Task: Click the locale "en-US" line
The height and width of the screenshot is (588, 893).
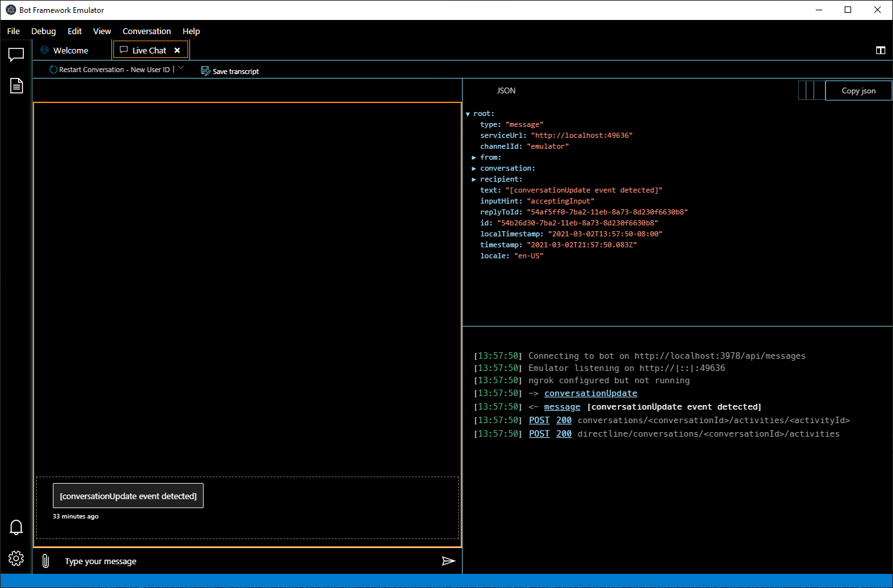Action: click(512, 256)
